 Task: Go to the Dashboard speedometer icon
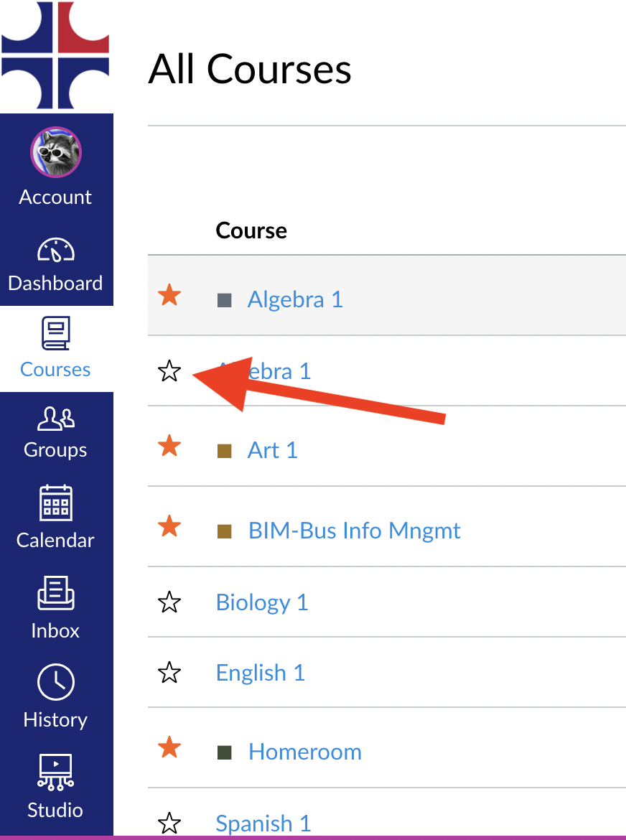55,251
